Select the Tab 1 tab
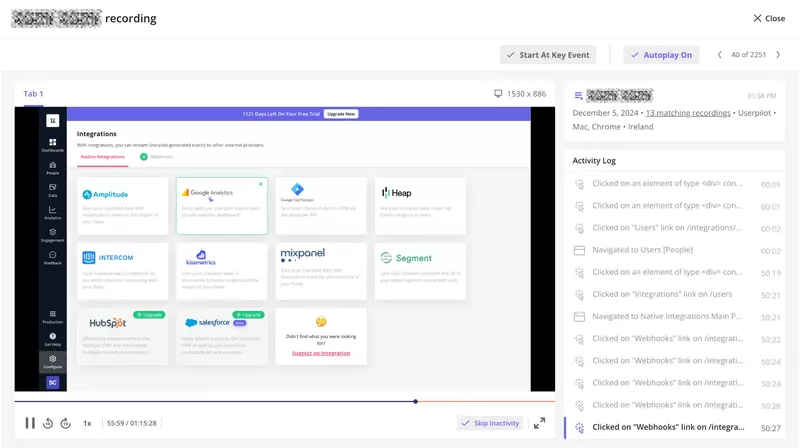Image resolution: width=800 pixels, height=448 pixels. coord(34,93)
